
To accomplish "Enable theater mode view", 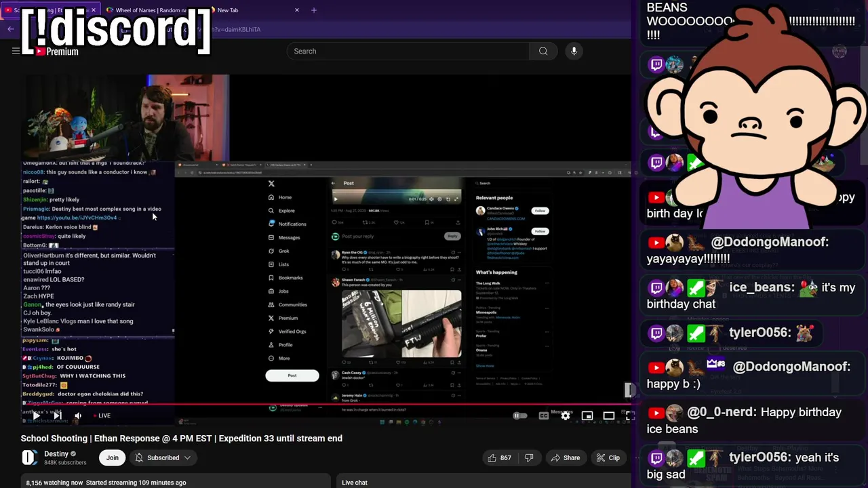I will (x=609, y=415).
